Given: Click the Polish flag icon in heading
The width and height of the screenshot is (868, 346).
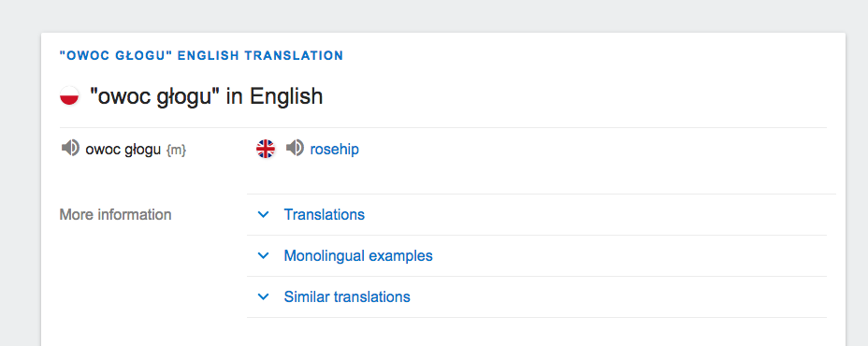Looking at the screenshot, I should pyautogui.click(x=70, y=96).
